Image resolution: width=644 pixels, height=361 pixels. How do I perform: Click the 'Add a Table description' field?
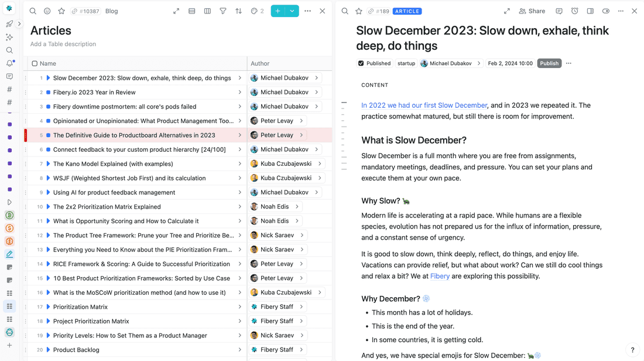pos(63,44)
